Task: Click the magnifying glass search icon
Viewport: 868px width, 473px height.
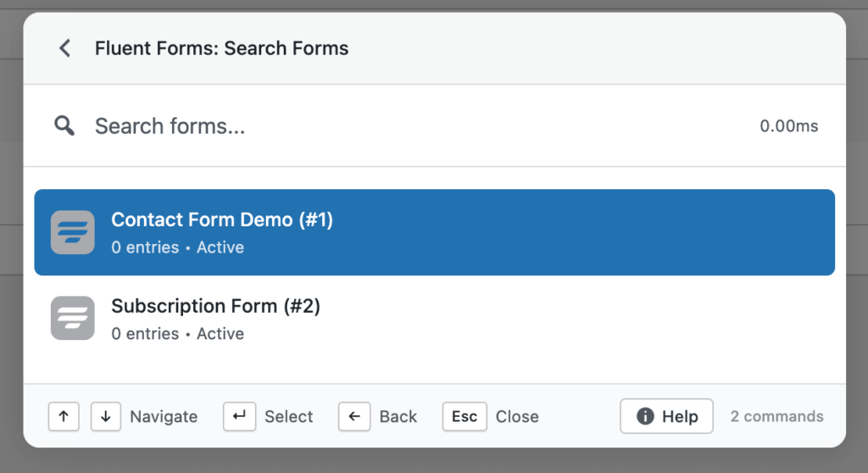Action: coord(64,126)
